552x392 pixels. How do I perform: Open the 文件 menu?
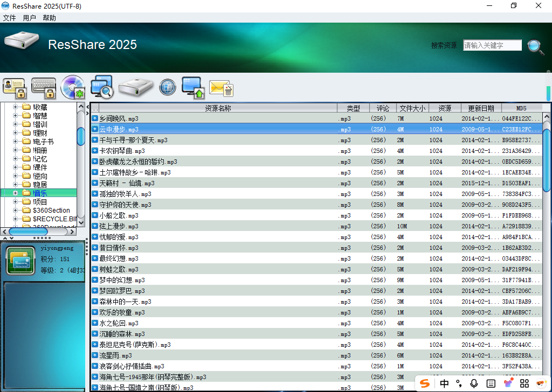point(9,18)
